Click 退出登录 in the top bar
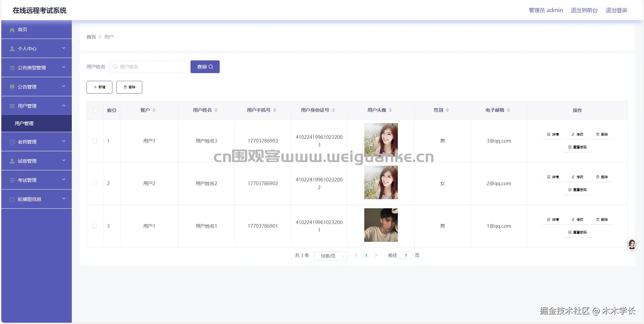Screen dimensions: 644x324 coord(616,10)
